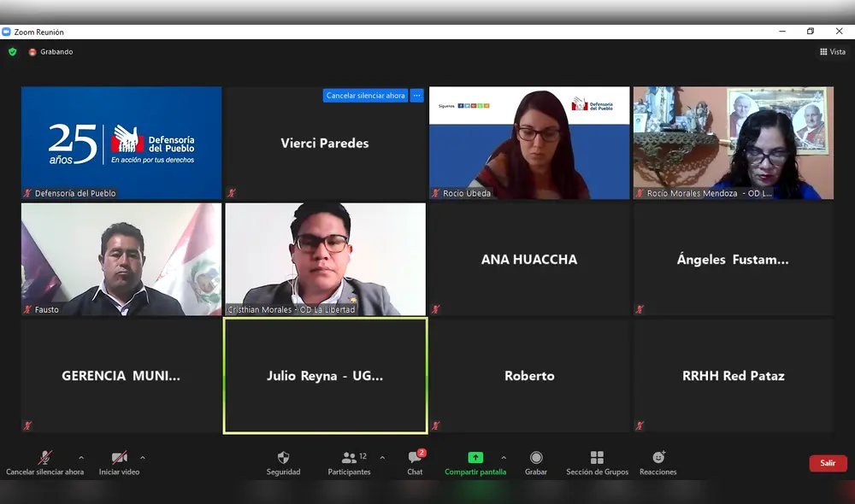Viewport: 855px width, 504px height.
Task: Open video options chevron next to Iniciar video
Action: pyautogui.click(x=143, y=456)
